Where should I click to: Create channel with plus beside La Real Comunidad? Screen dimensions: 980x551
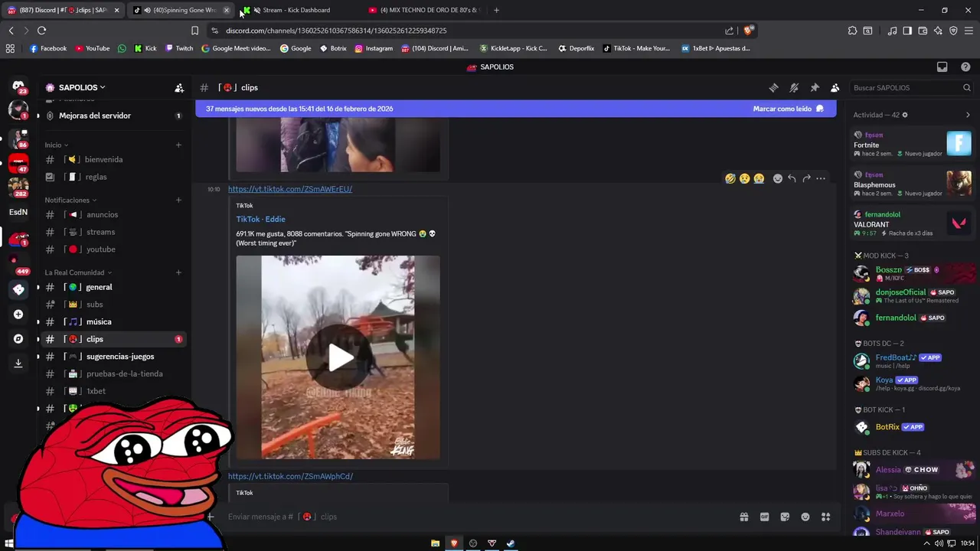(178, 272)
